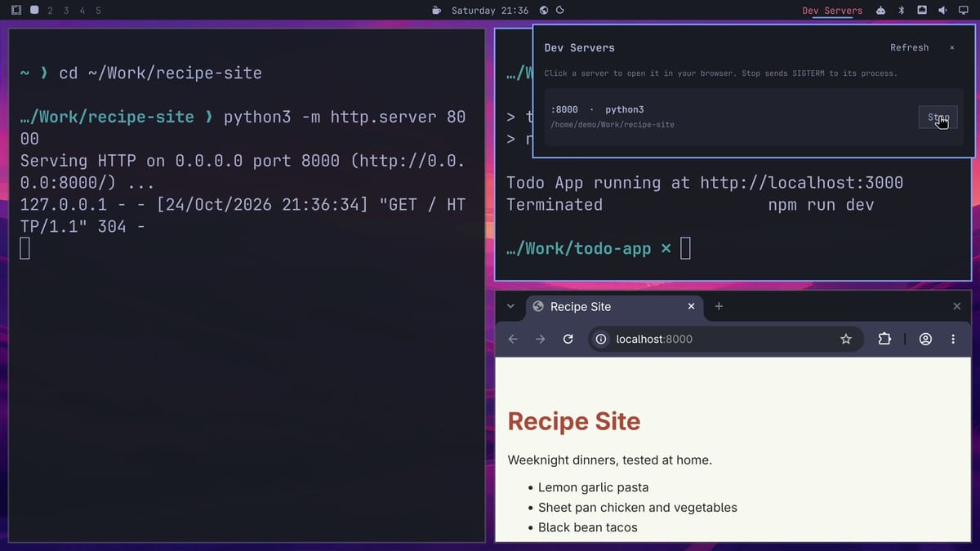Image resolution: width=980 pixels, height=551 pixels.
Task: Click the 'Weeknight dinners, tested at home.' text
Action: (610, 460)
